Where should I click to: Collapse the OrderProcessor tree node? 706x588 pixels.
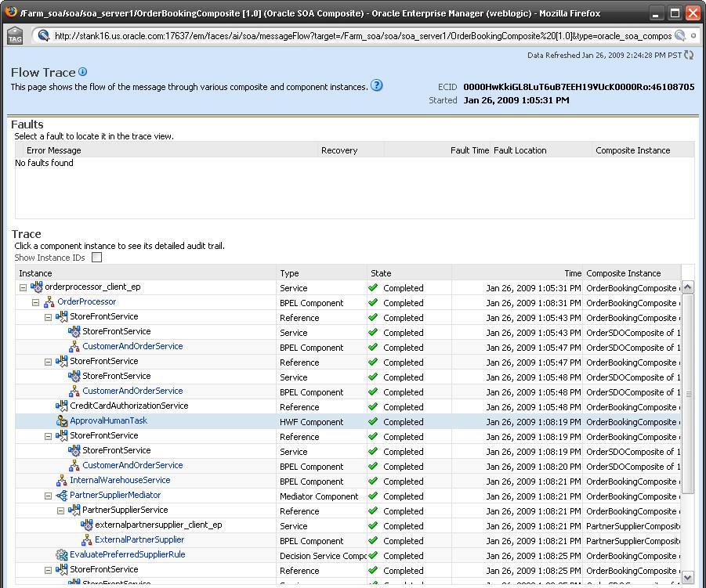[x=35, y=302]
